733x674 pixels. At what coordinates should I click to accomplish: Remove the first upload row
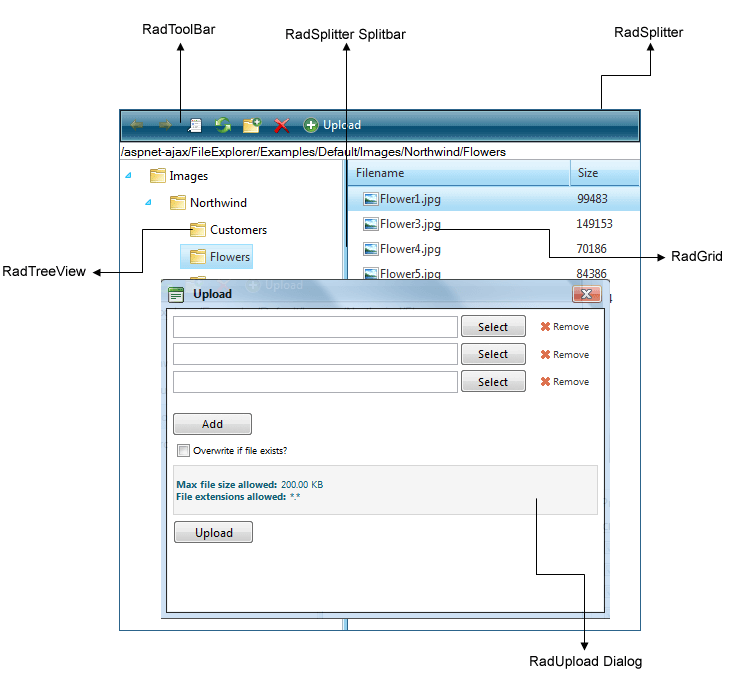[x=565, y=327]
